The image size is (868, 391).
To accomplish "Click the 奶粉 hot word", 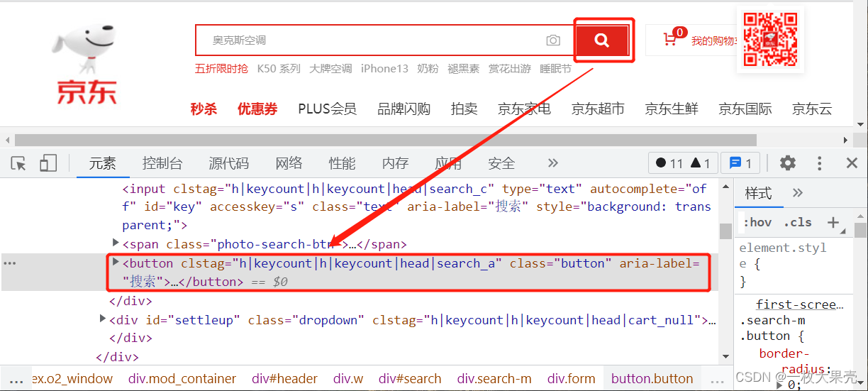I will pyautogui.click(x=428, y=69).
